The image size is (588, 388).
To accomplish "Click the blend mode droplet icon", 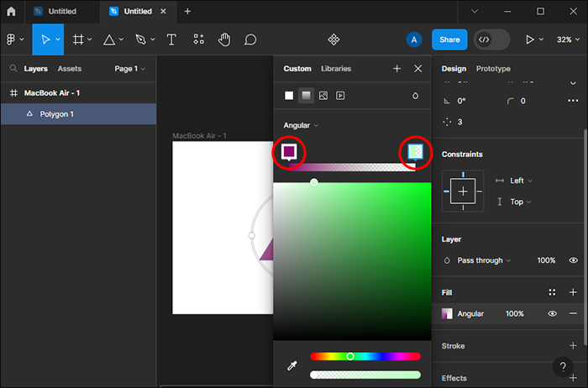I will pos(415,96).
